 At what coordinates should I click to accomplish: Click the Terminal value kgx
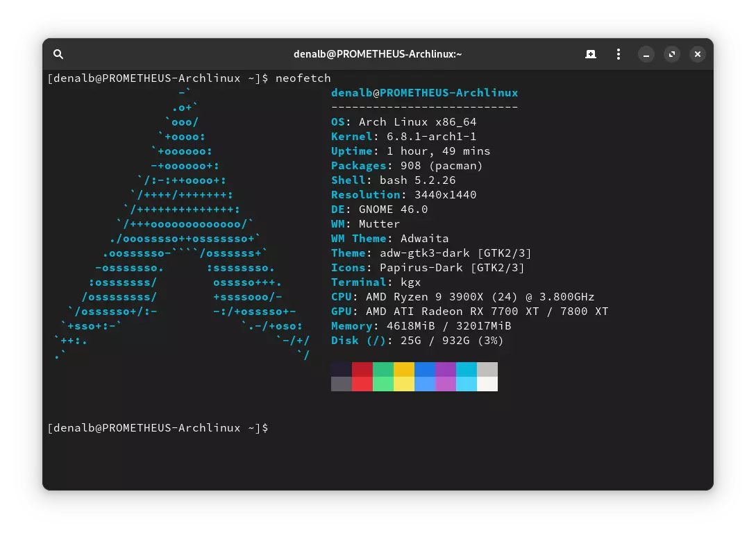pos(410,282)
